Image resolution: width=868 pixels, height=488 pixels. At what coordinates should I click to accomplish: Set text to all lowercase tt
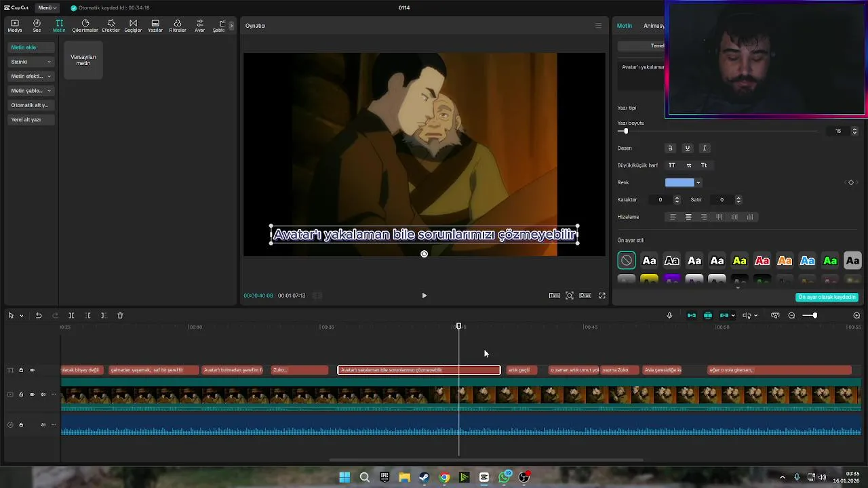pyautogui.click(x=689, y=165)
